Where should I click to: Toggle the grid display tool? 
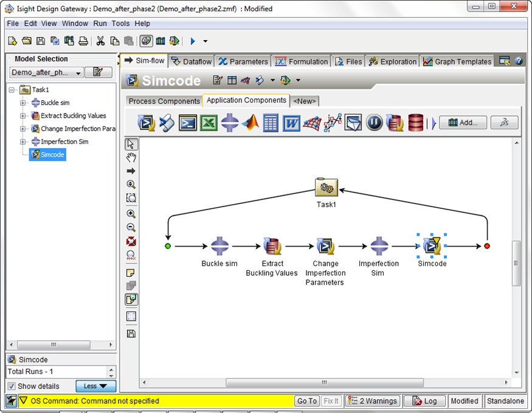click(x=131, y=316)
